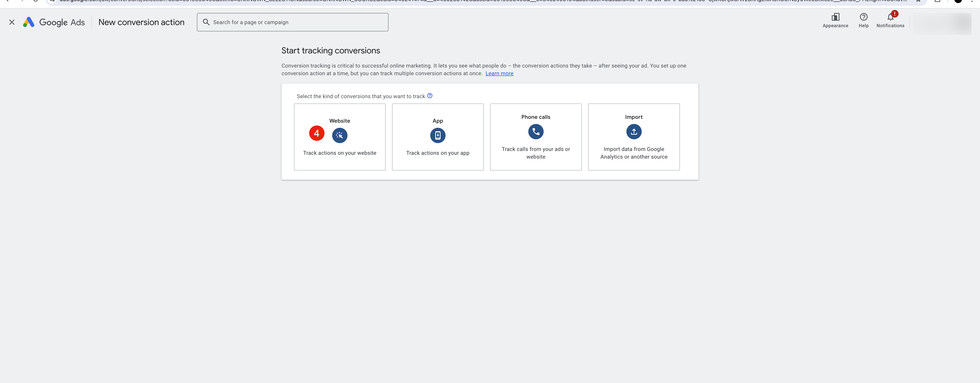Click the red number 4 badge
The height and width of the screenshot is (383, 980).
tap(316, 133)
